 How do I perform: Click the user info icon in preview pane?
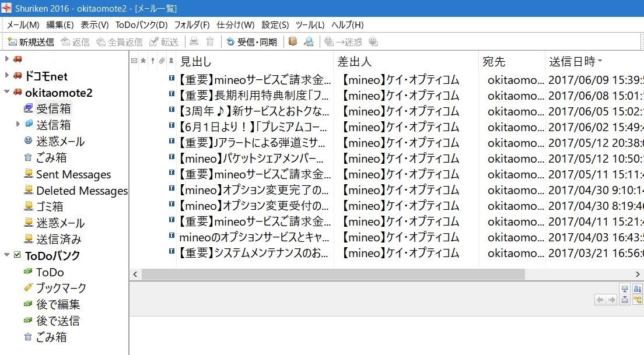638,289
